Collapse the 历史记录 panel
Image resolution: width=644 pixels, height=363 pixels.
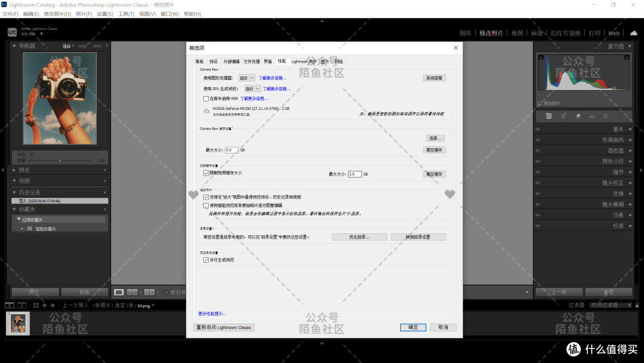coord(14,192)
